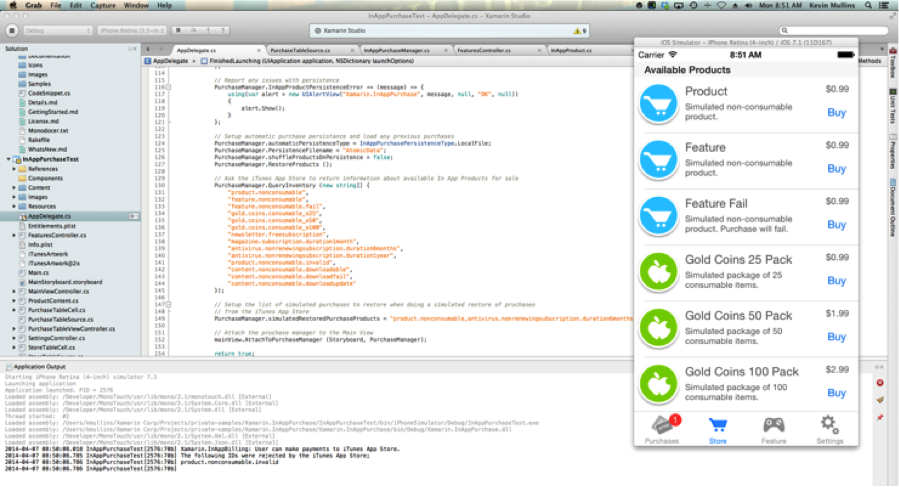Fold the comment block at line 147
This screenshot has height=487, width=899.
[x=169, y=305]
